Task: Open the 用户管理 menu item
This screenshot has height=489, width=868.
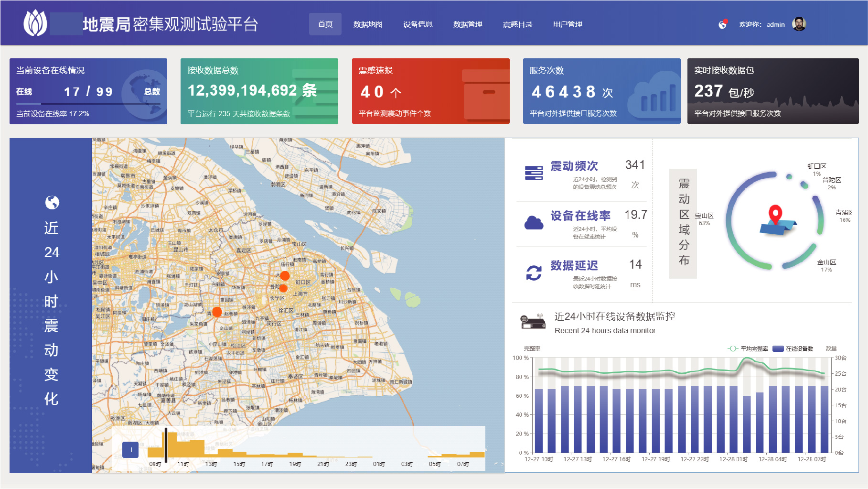Action: tap(568, 24)
